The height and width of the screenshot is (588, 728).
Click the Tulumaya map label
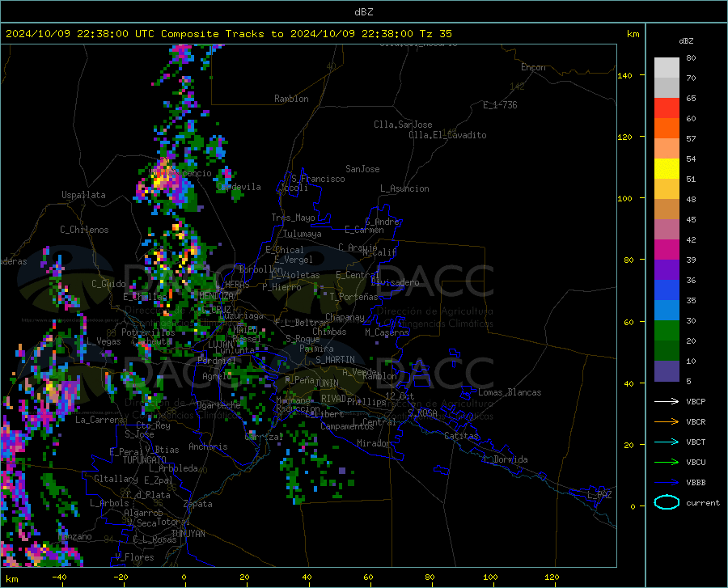[303, 234]
